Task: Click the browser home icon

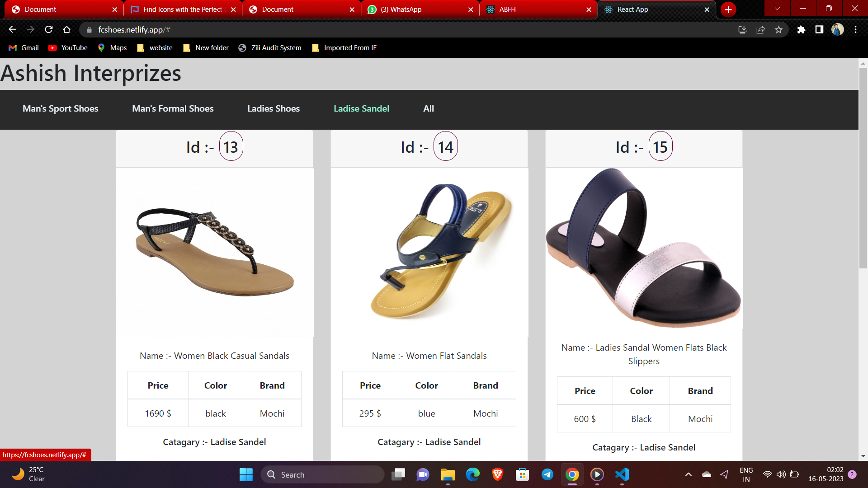Action: [x=67, y=30]
